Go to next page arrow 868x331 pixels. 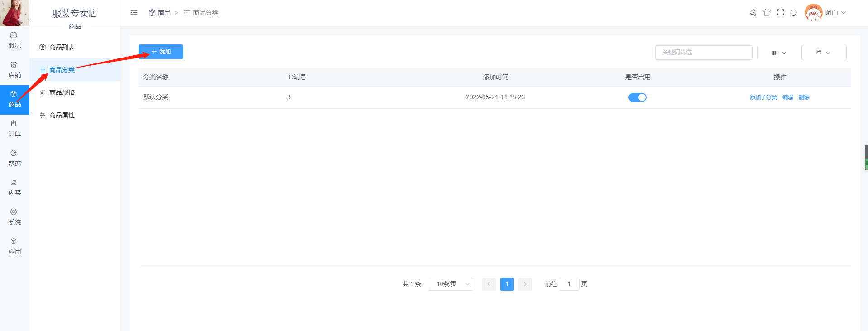point(525,284)
